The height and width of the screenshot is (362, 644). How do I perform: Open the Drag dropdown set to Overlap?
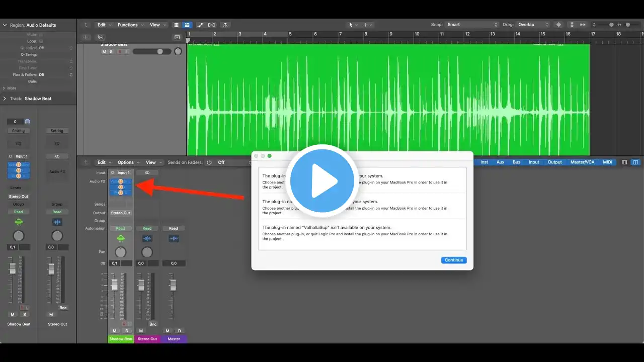(534, 25)
